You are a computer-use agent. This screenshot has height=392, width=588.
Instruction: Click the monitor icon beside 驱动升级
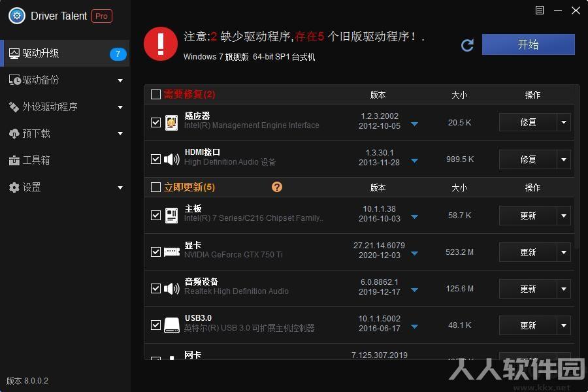(14, 54)
